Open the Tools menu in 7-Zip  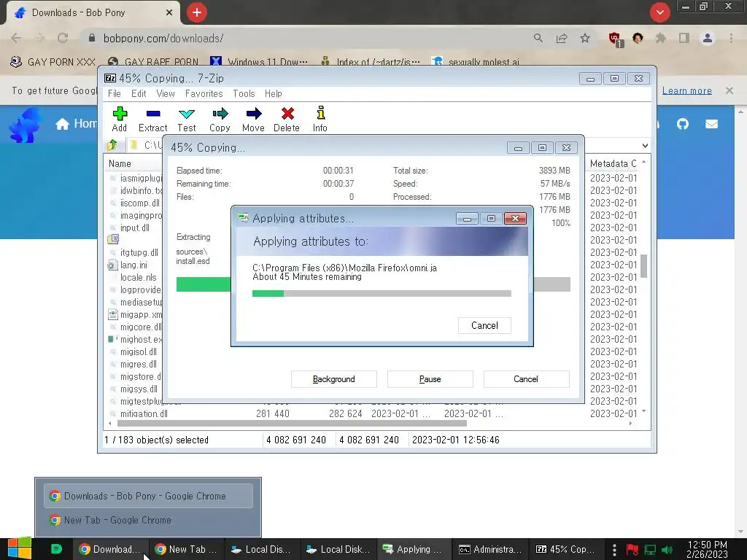coord(244,94)
